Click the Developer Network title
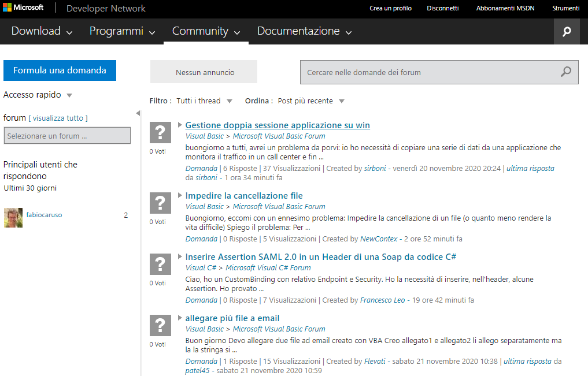Viewport: 588px width, 376px height. click(106, 8)
